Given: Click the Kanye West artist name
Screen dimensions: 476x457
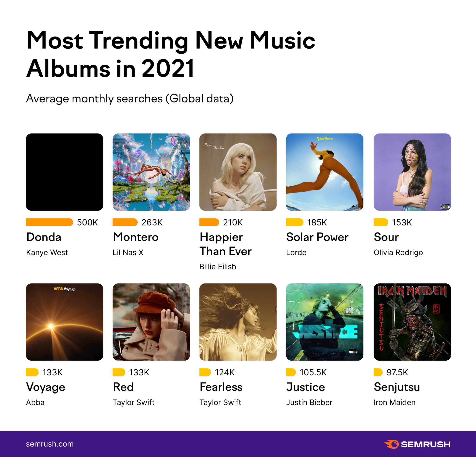Looking at the screenshot, I should point(47,252).
